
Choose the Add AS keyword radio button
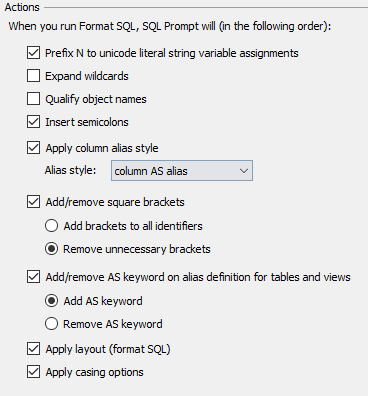51,301
